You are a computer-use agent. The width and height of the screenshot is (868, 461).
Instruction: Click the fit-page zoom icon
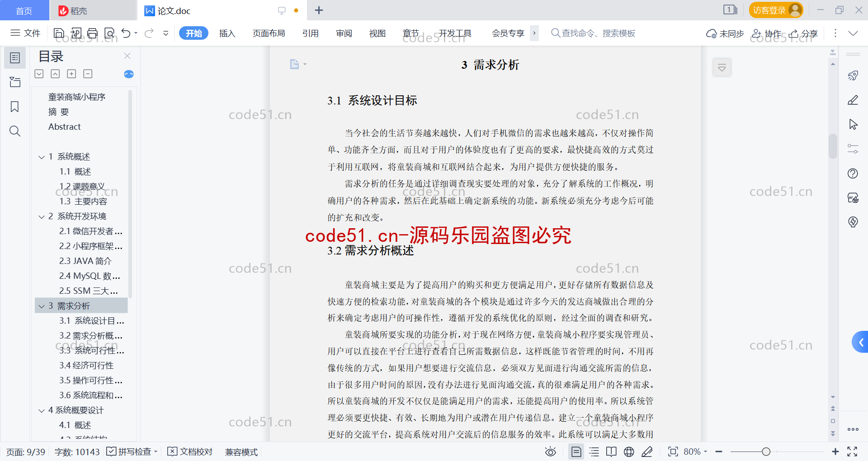pyautogui.click(x=673, y=452)
